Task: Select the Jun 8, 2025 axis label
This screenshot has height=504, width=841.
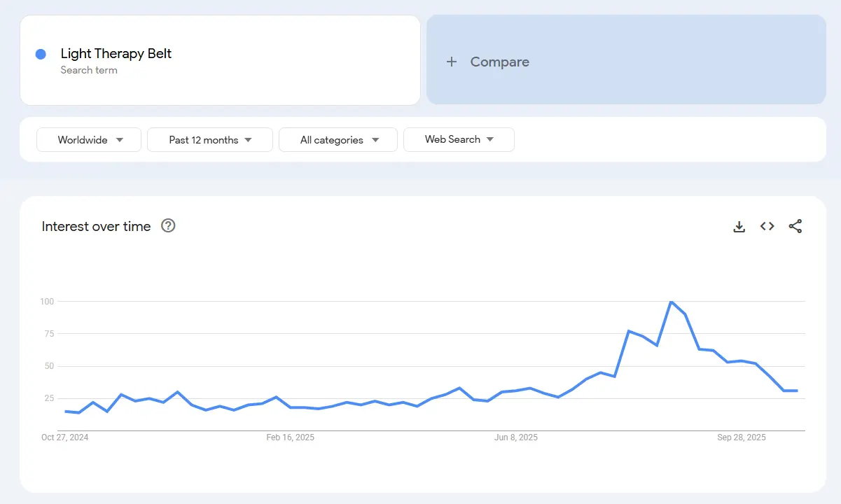Action: click(516, 437)
